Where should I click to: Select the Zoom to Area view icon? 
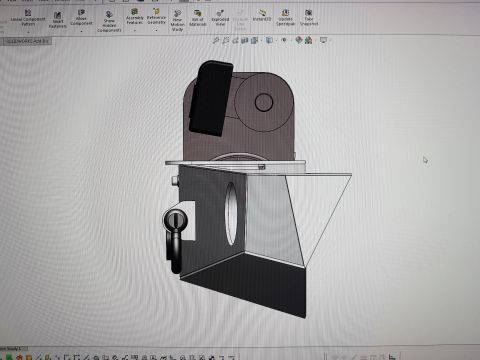point(226,40)
